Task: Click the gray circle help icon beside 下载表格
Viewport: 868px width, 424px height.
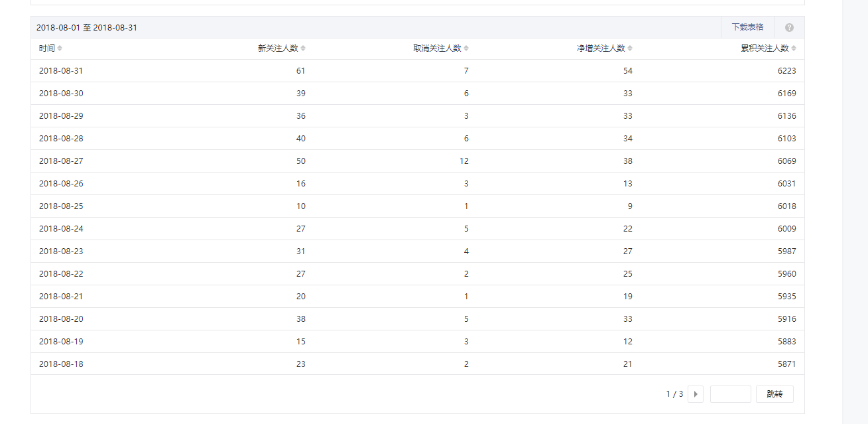Action: click(x=789, y=27)
